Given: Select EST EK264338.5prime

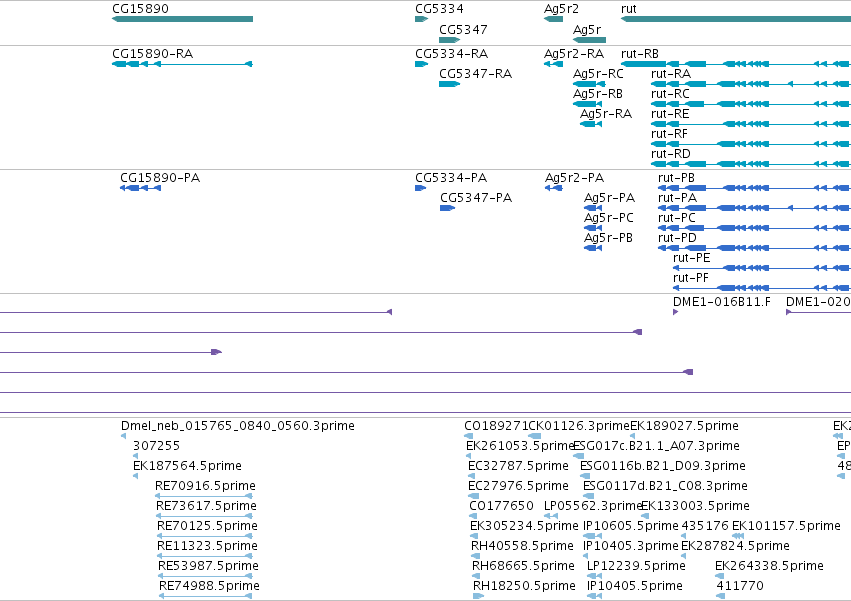Looking at the screenshot, I should coord(769,566).
